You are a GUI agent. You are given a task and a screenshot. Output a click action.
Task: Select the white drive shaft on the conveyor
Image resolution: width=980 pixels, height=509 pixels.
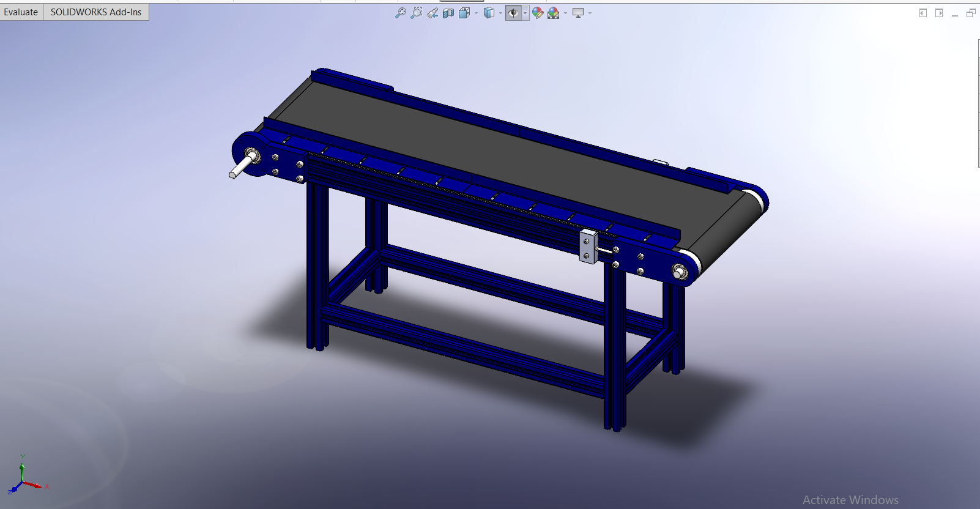(x=242, y=166)
